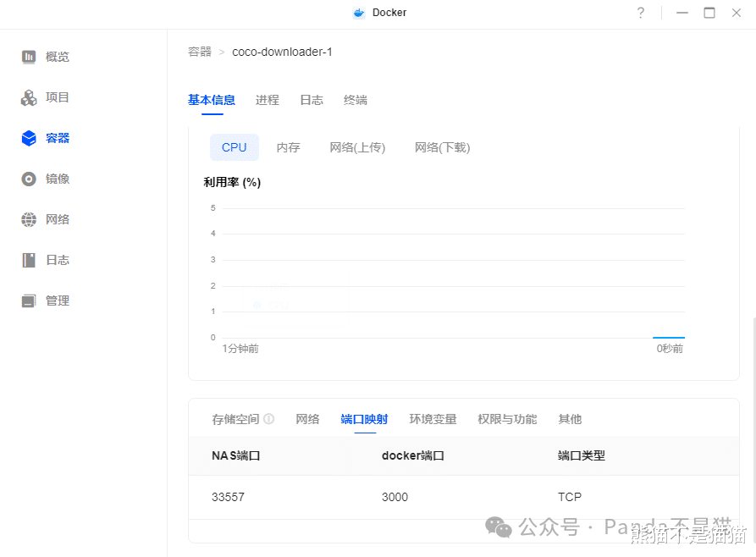
Task: Click the coco-downloader-1 breadcrumb name
Action: [x=282, y=52]
